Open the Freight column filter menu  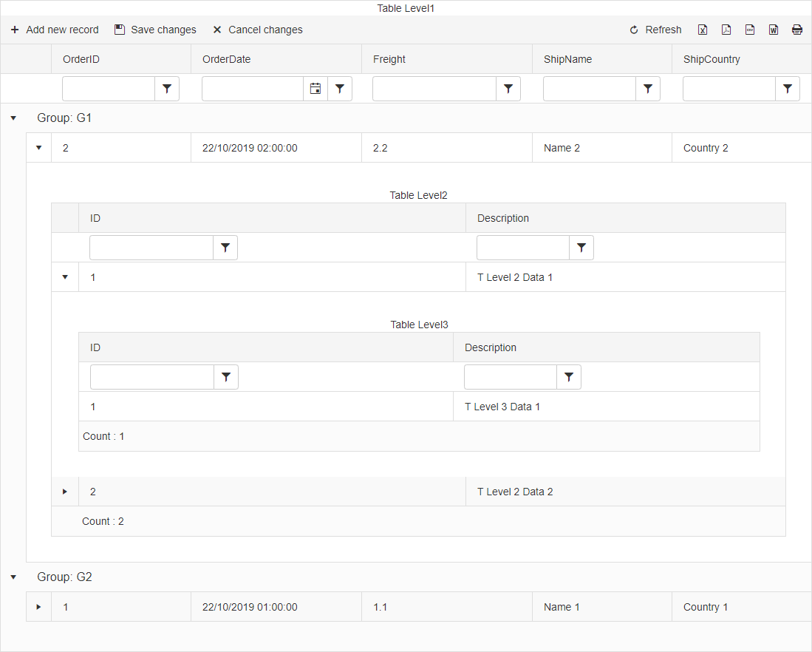click(508, 88)
